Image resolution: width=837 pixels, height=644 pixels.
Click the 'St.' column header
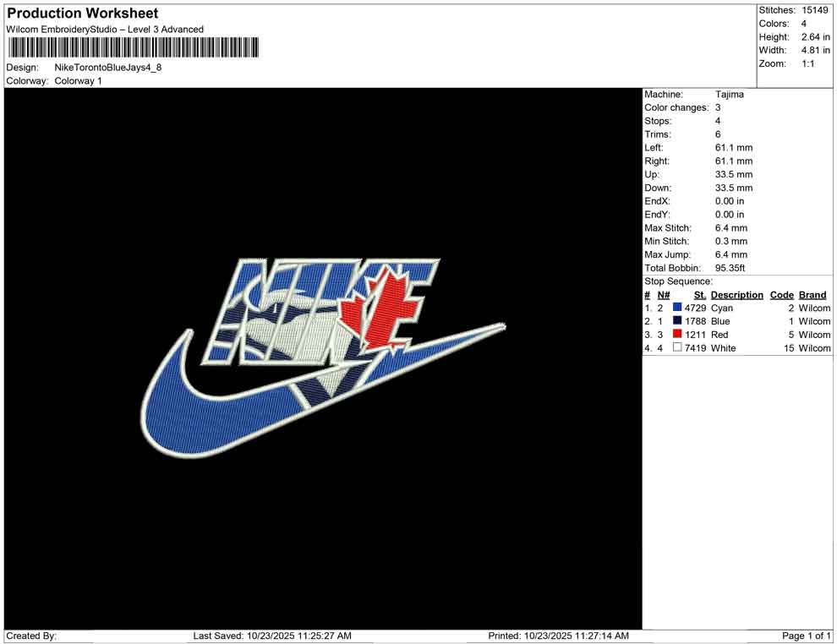[x=700, y=295]
